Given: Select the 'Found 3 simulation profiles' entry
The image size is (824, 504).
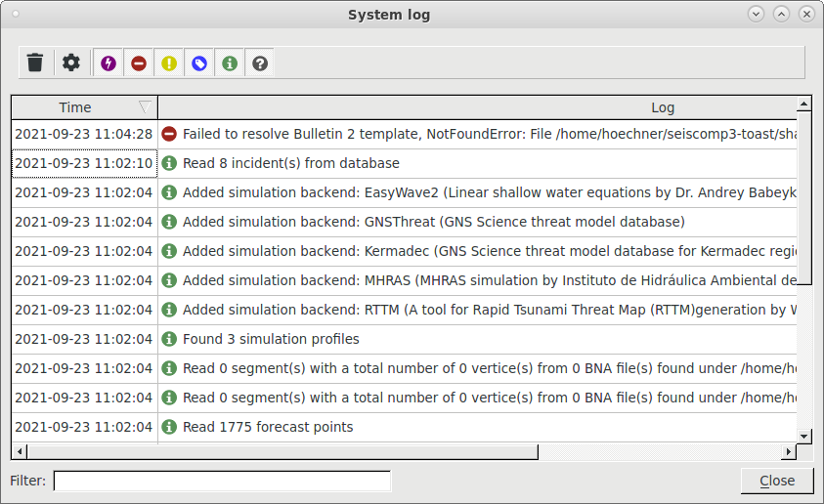Looking at the screenshot, I should coord(404,339).
